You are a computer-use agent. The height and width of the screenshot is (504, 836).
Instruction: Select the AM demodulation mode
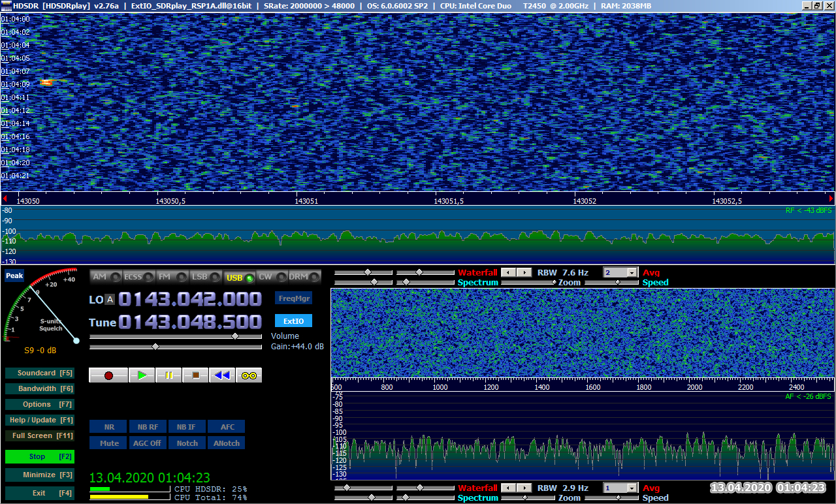pos(106,277)
